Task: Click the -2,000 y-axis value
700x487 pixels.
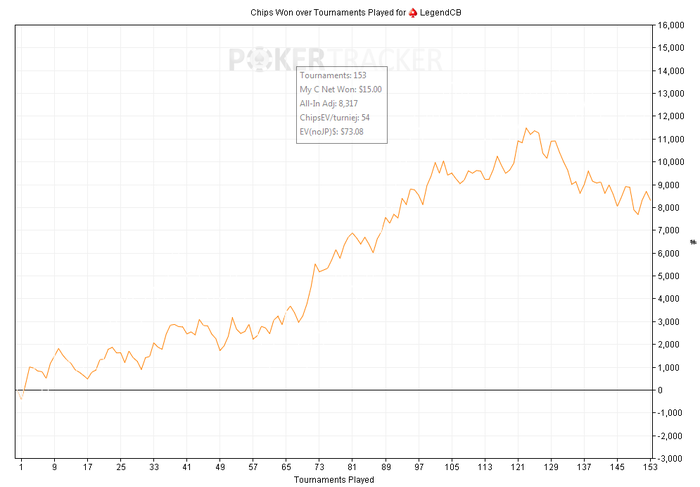Action: pos(669,436)
